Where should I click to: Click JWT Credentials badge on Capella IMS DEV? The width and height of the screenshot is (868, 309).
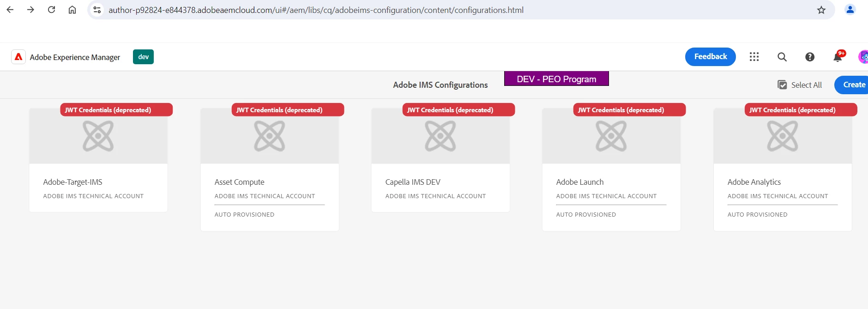tap(458, 110)
